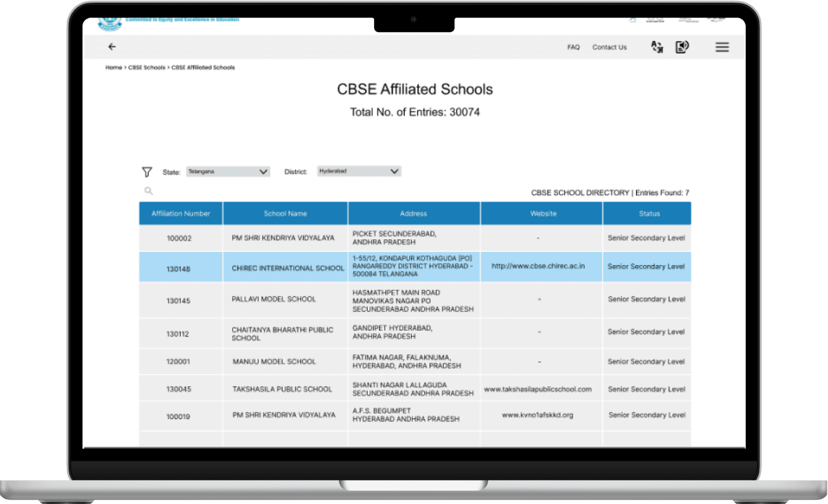Open the hamburger menu
This screenshot has height=504, width=828.
pyautogui.click(x=722, y=47)
